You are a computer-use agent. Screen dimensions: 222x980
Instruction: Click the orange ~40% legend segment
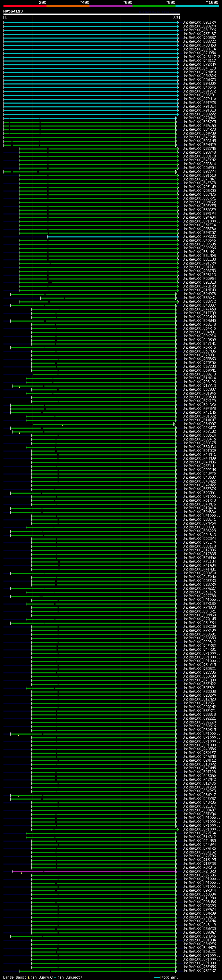coord(68,6)
